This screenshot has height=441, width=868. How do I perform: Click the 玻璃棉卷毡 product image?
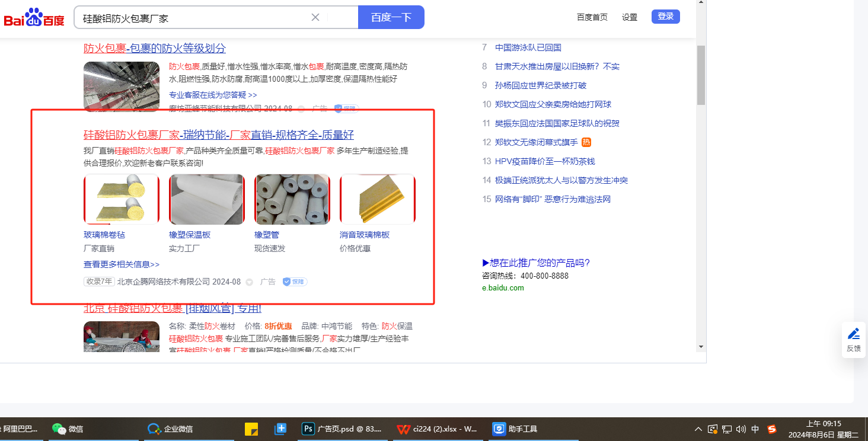tap(122, 199)
